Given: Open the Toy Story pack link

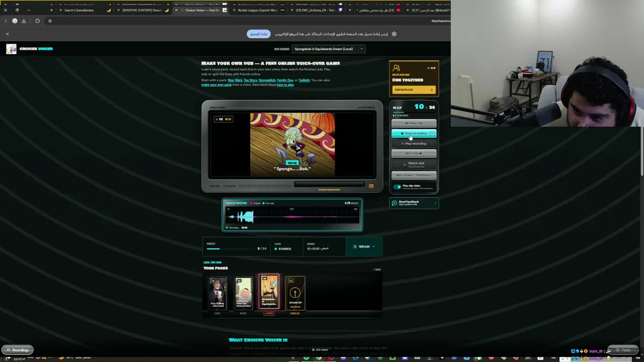Looking at the screenshot, I should [251, 80].
